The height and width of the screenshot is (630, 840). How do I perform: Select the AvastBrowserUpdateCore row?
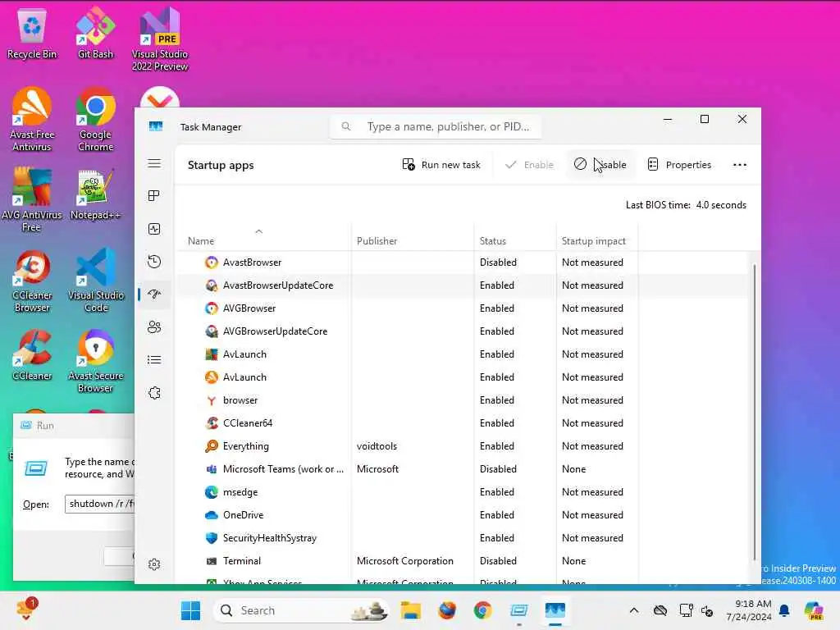point(463,285)
